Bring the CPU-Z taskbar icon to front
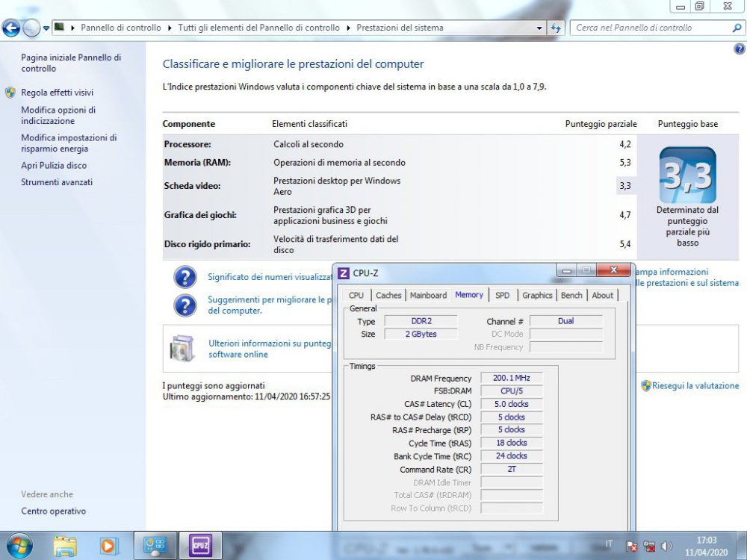 tap(200, 545)
